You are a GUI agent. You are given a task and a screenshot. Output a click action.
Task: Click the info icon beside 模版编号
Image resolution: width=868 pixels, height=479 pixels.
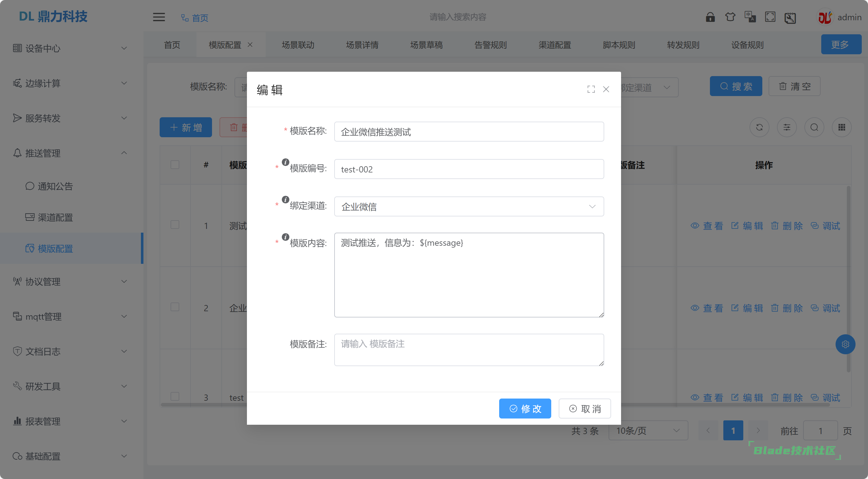tap(285, 162)
